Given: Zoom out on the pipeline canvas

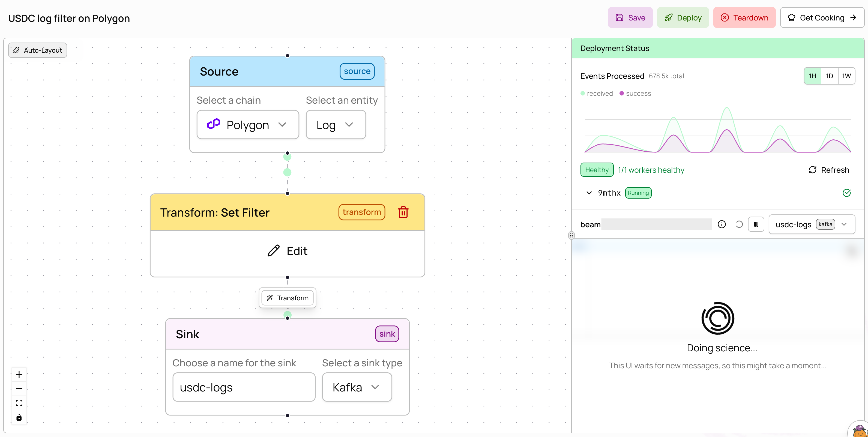Looking at the screenshot, I should (19, 388).
